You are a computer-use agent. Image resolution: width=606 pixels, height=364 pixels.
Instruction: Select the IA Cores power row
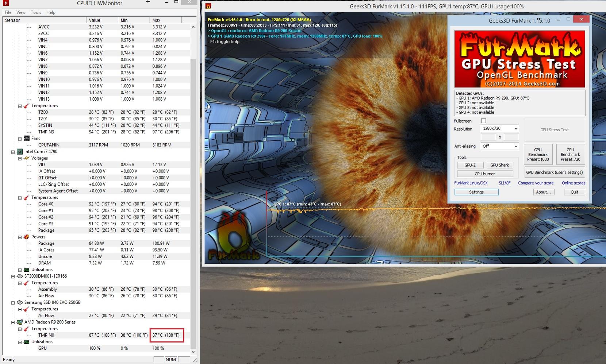pos(96,250)
